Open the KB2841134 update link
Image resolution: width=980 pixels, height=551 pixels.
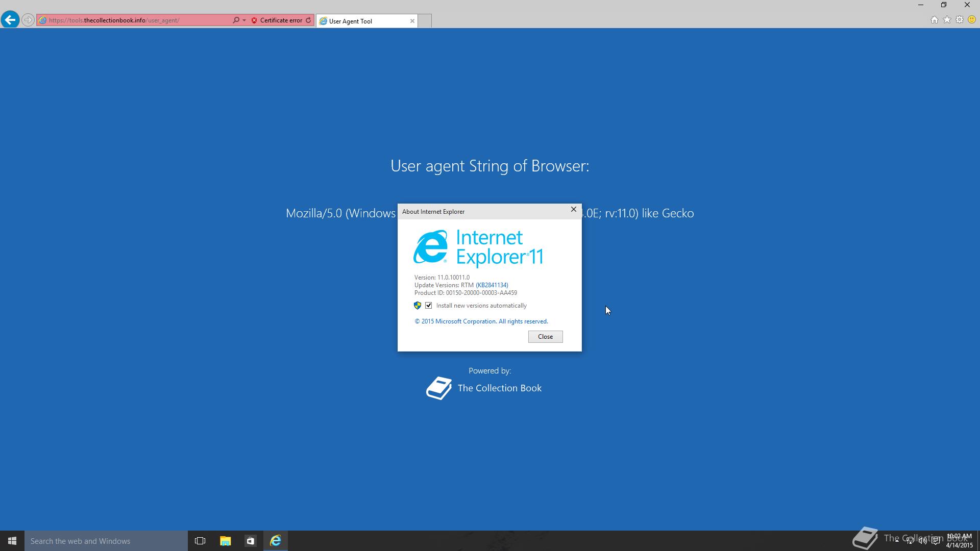[x=492, y=285]
